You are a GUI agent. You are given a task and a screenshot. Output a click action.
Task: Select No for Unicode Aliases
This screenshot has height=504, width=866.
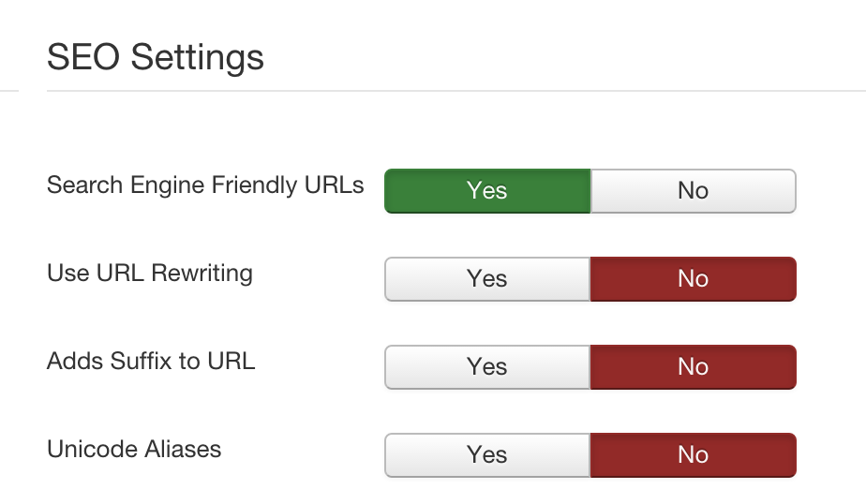click(693, 455)
